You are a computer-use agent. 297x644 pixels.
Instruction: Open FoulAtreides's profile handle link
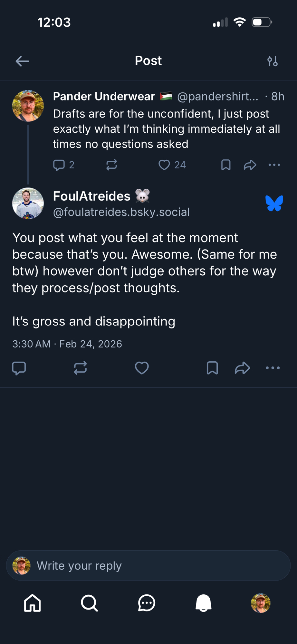pos(121,212)
